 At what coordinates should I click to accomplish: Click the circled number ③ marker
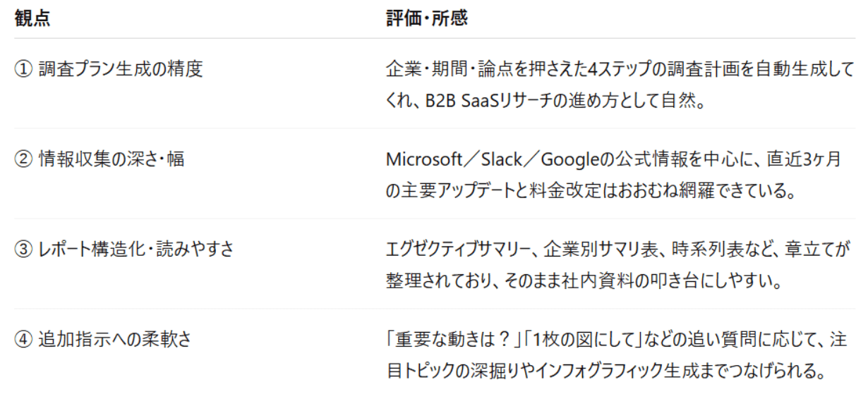click(x=23, y=250)
